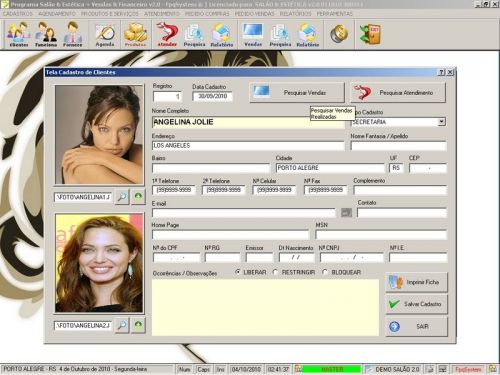500x375 pixels.
Task: Open the PEDIDO VENDAS menu
Action: click(254, 14)
